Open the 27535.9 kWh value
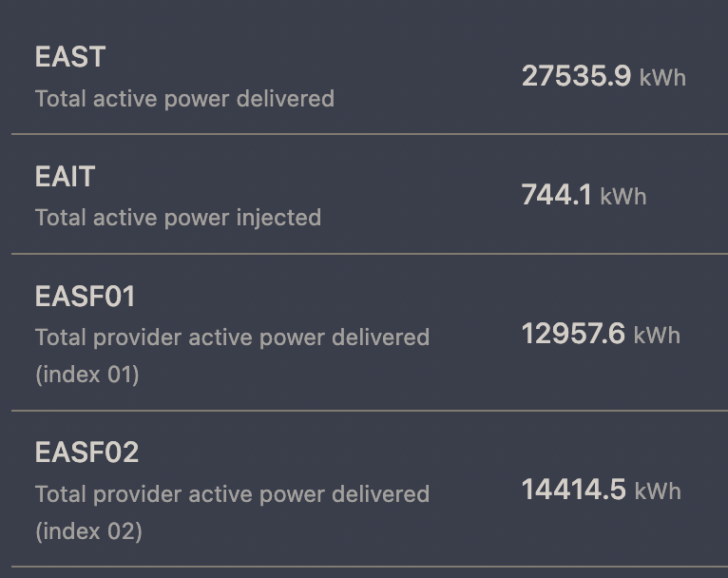 point(603,76)
